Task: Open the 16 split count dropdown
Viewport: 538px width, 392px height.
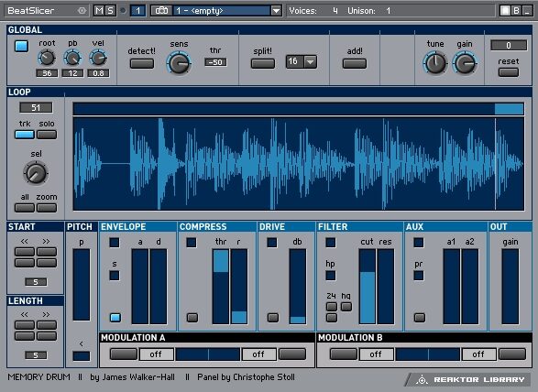Action: pyautogui.click(x=301, y=61)
